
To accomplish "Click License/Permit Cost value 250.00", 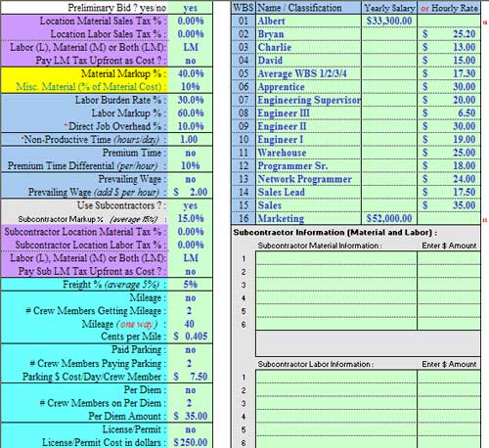I will pyautogui.click(x=191, y=442).
